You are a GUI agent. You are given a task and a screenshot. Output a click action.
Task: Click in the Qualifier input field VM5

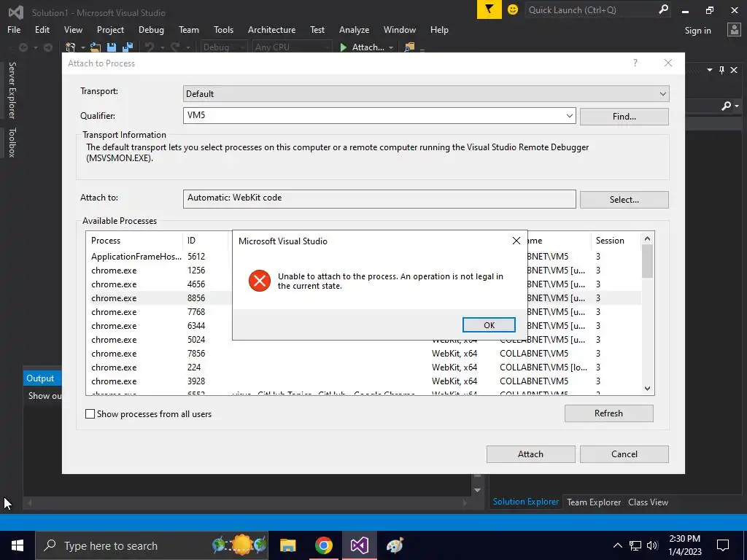pyautogui.click(x=374, y=116)
